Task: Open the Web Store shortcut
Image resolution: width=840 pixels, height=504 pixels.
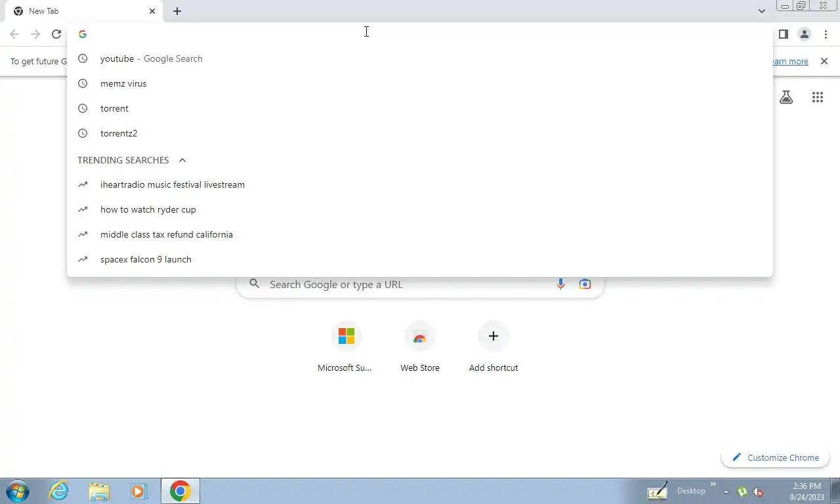Action: click(420, 346)
